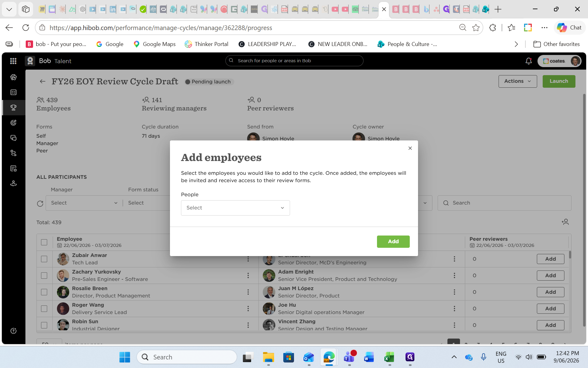This screenshot has width=588, height=368.
Task: Open browser Extensions puzzle icon
Action: [x=492, y=28]
